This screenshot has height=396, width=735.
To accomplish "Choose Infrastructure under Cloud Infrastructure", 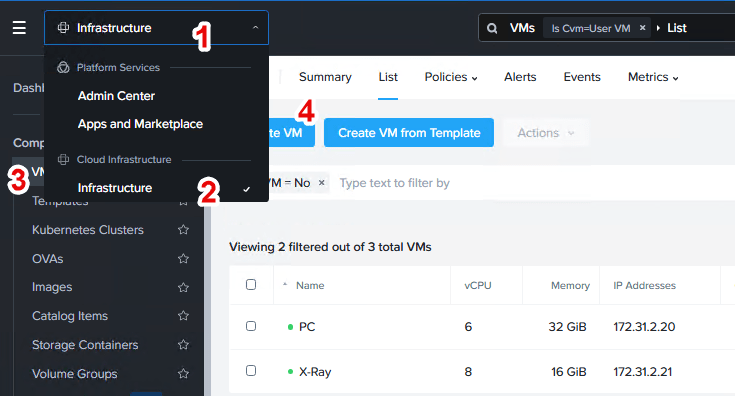I will click(115, 188).
